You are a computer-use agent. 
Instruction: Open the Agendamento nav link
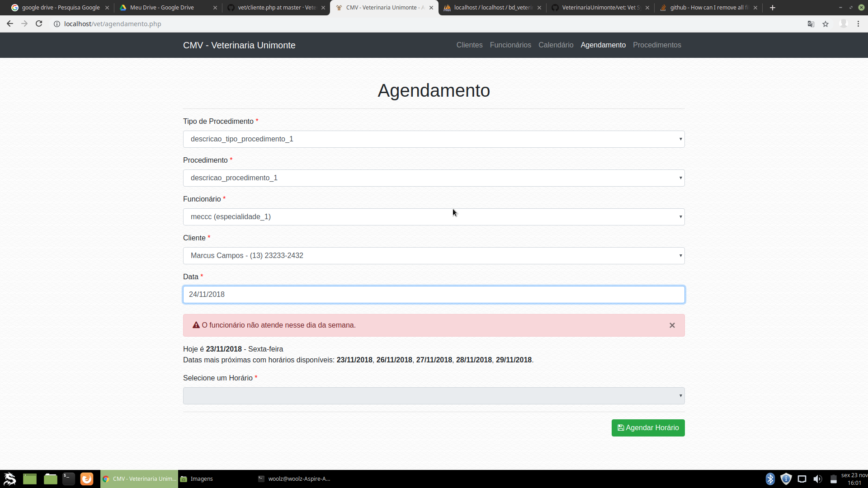pyautogui.click(x=603, y=45)
